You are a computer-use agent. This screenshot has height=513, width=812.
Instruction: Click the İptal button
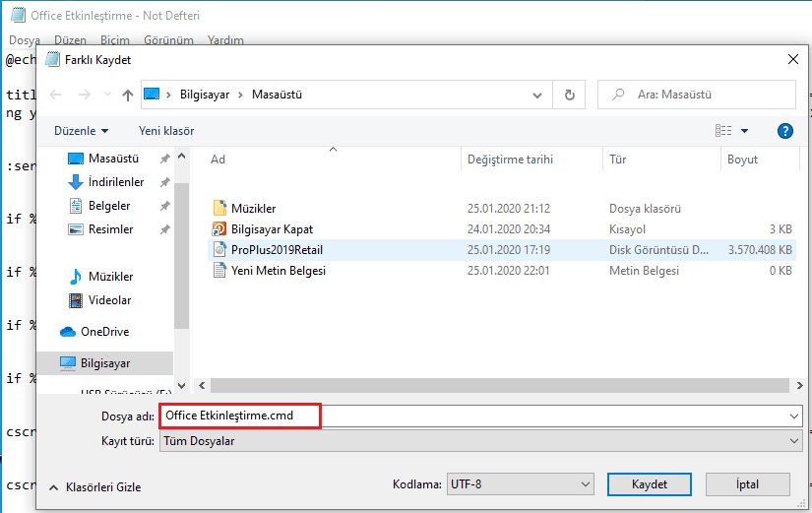click(747, 484)
